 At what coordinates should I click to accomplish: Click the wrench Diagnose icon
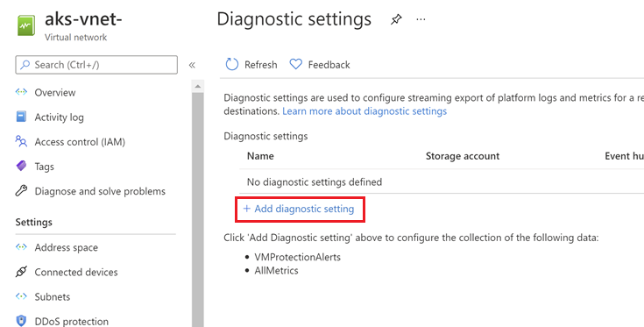[21, 190]
